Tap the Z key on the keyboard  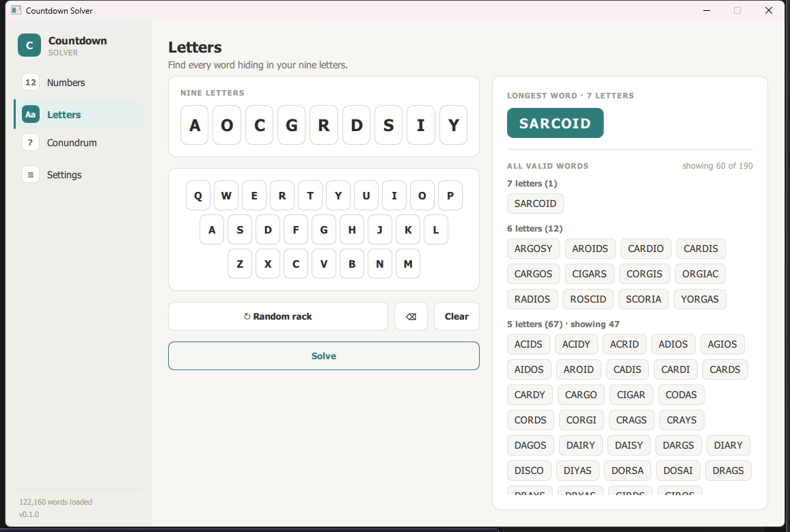[x=240, y=264]
